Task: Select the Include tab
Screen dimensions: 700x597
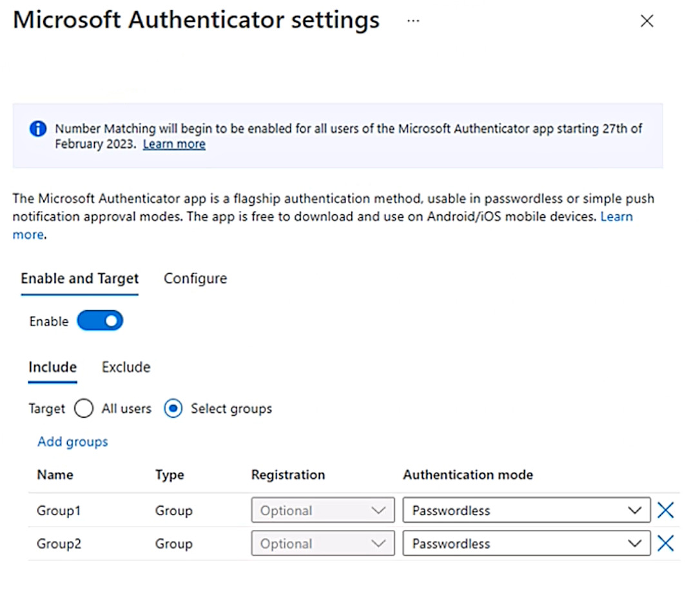Action: (52, 367)
